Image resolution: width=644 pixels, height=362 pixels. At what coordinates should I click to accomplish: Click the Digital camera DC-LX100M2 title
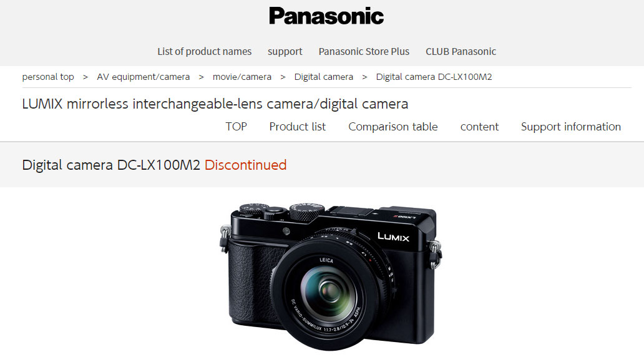pos(111,165)
